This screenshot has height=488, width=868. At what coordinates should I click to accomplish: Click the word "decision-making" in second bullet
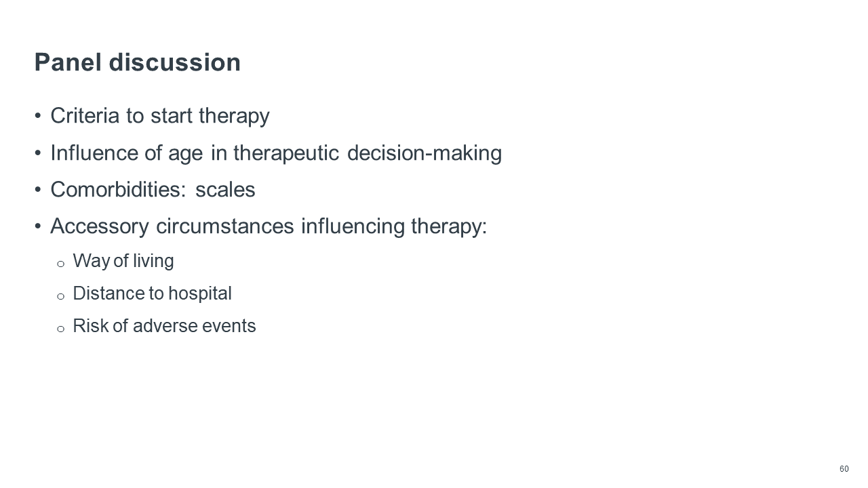pyautogui.click(x=424, y=153)
